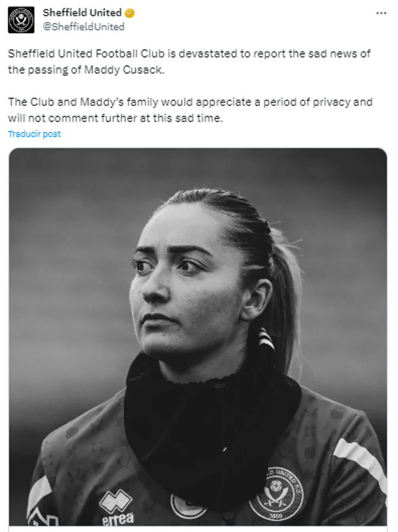Open the @SheffieldUnited handle link
This screenshot has height=532, width=398.
83,27
